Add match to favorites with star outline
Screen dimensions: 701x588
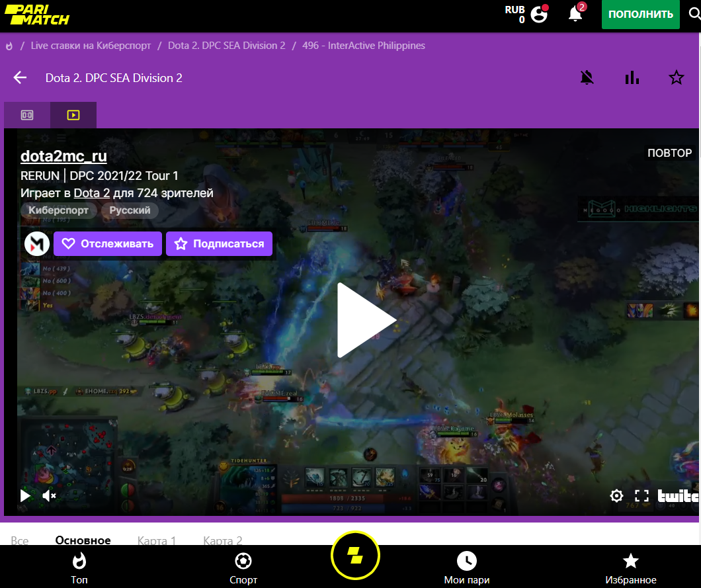coord(676,78)
